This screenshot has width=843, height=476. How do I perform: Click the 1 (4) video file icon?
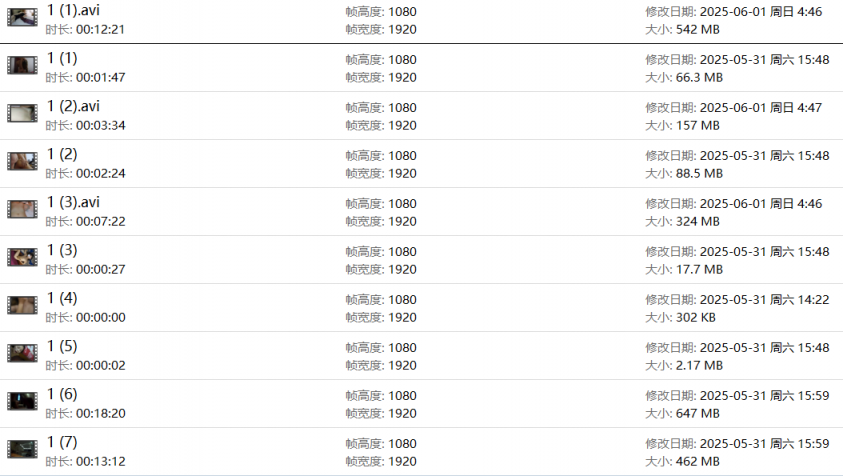tap(22, 305)
